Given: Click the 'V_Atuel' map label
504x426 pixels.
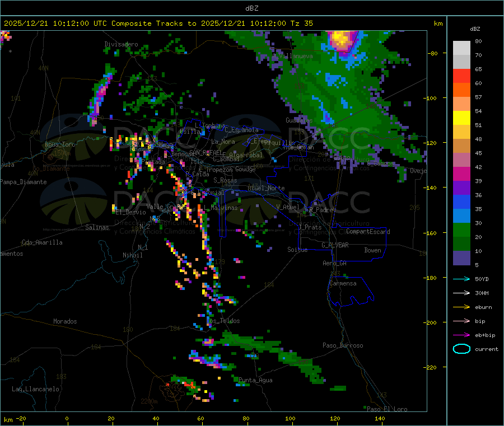Looking at the screenshot, I should 288,207.
